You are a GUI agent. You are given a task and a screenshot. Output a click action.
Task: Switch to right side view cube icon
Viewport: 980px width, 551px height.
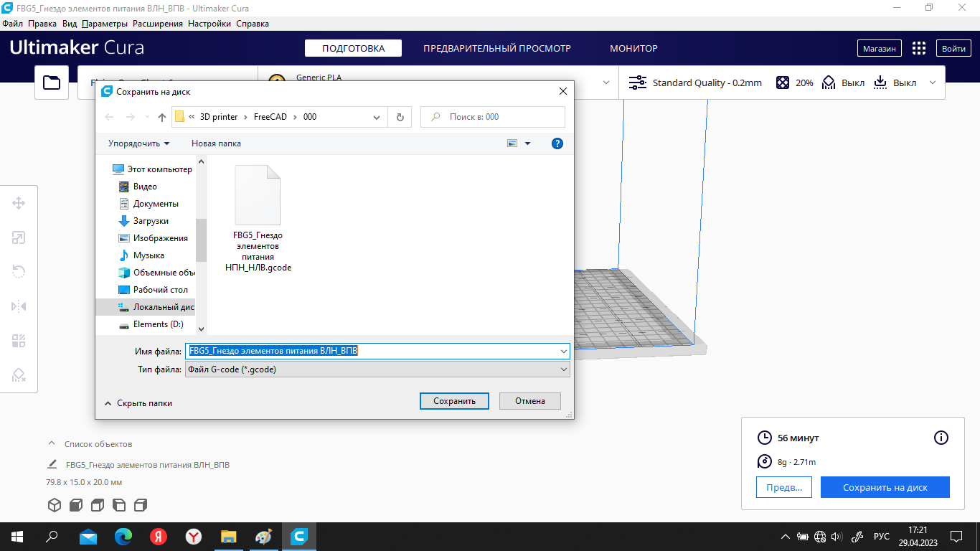pyautogui.click(x=141, y=505)
